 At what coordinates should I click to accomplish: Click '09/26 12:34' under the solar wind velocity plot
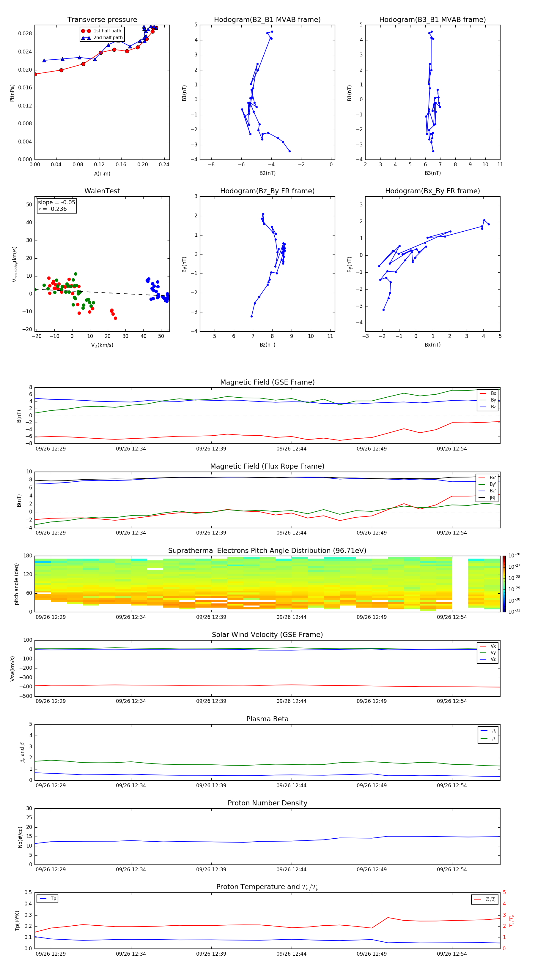(130, 701)
